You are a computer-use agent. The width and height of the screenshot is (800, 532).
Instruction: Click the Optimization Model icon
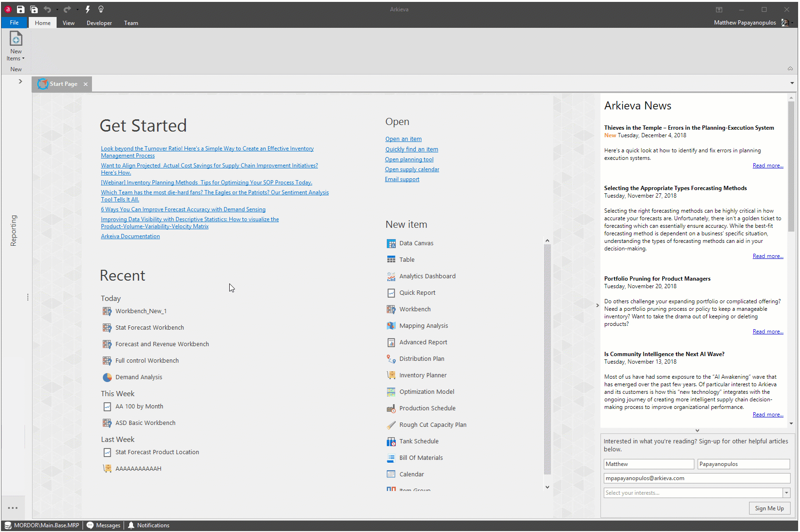point(391,392)
